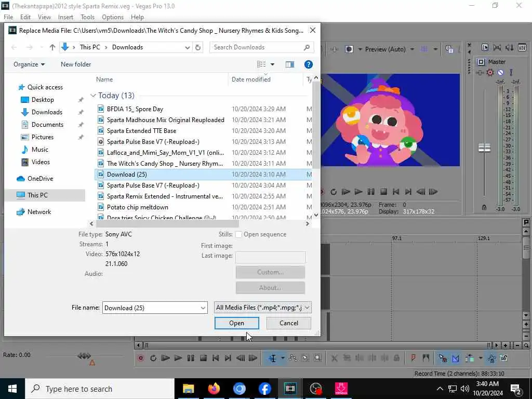The height and width of the screenshot is (399, 532).
Task: Select the Normal Edit tool on timeline toolbar
Action: (272, 358)
